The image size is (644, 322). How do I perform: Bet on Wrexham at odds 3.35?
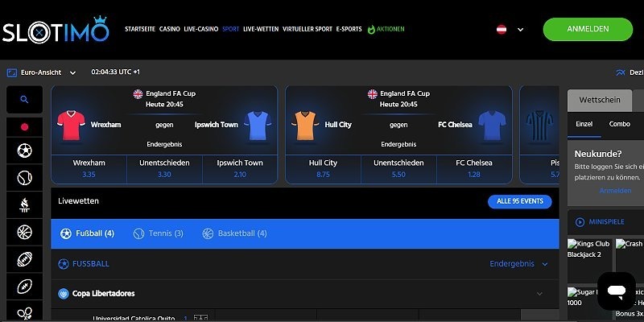point(89,168)
